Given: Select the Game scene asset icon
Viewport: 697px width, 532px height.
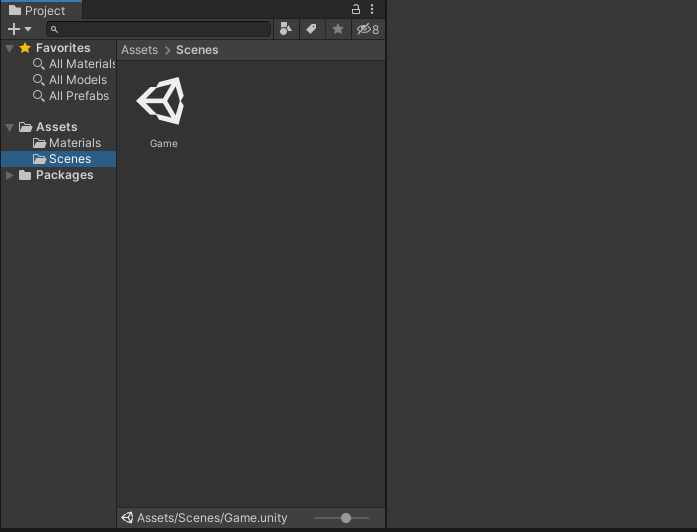Looking at the screenshot, I should (x=161, y=101).
